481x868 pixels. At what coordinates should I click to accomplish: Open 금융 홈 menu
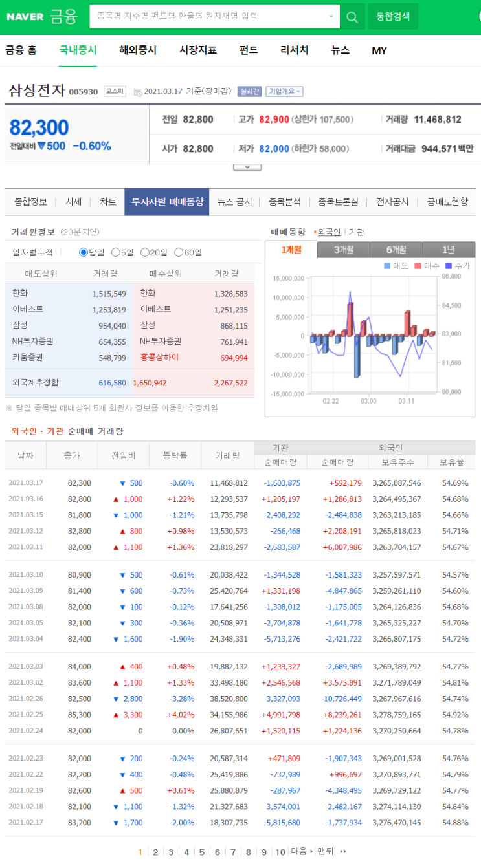tap(21, 50)
